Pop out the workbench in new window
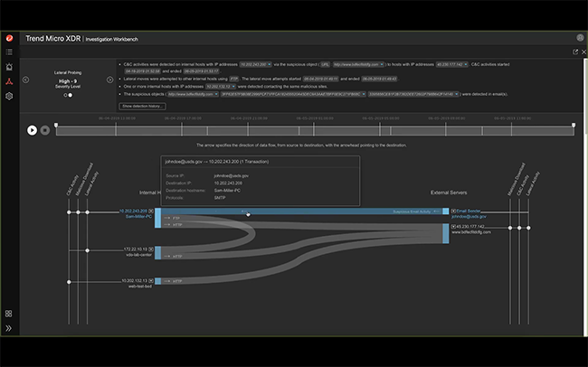 (575, 52)
